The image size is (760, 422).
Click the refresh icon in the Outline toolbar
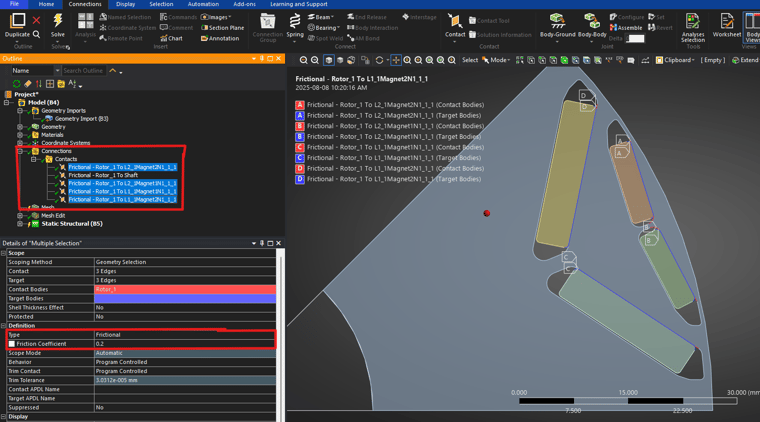tap(17, 84)
